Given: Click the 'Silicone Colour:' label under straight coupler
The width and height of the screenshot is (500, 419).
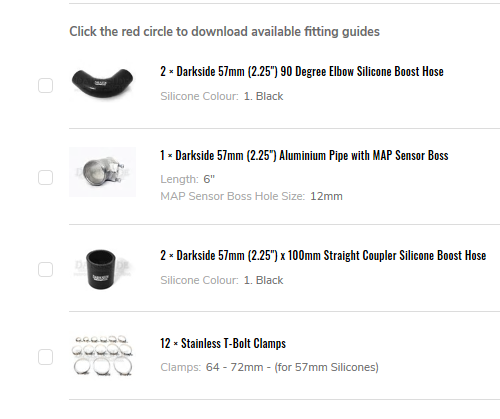Looking at the screenshot, I should tap(199, 280).
